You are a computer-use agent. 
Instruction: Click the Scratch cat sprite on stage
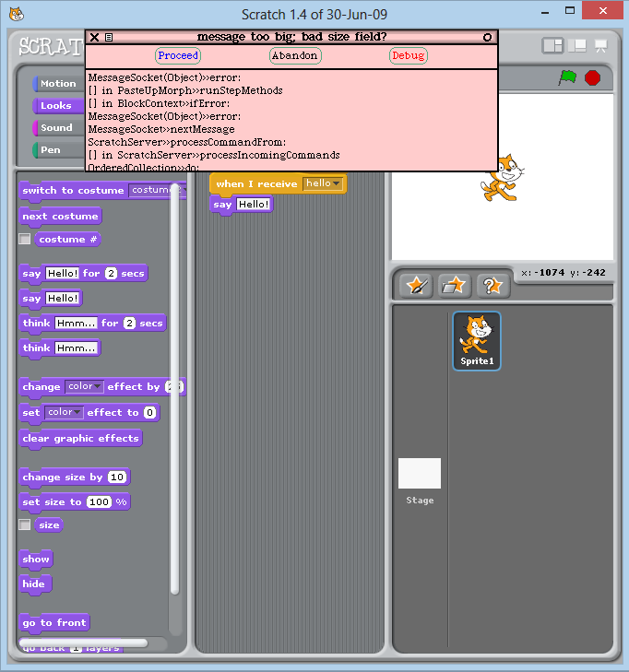pyautogui.click(x=503, y=178)
